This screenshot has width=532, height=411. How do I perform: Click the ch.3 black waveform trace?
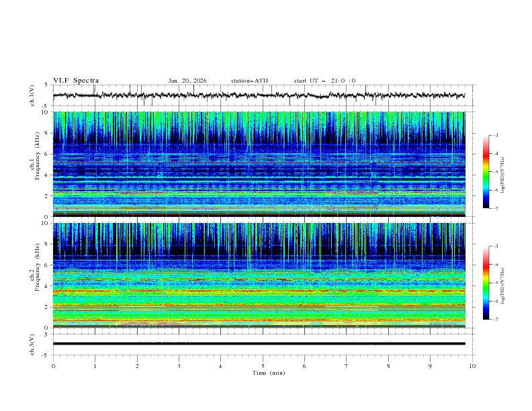tap(259, 344)
